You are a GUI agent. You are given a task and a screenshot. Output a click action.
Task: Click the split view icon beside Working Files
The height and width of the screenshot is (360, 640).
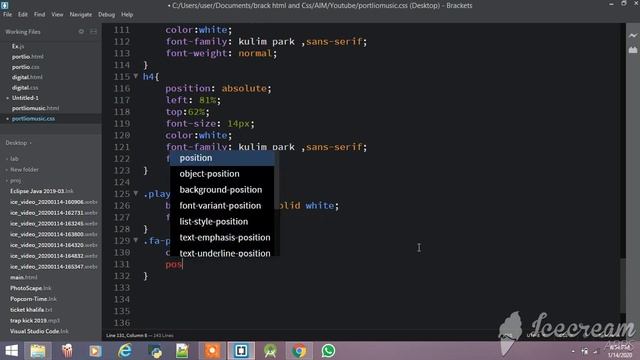click(93, 31)
